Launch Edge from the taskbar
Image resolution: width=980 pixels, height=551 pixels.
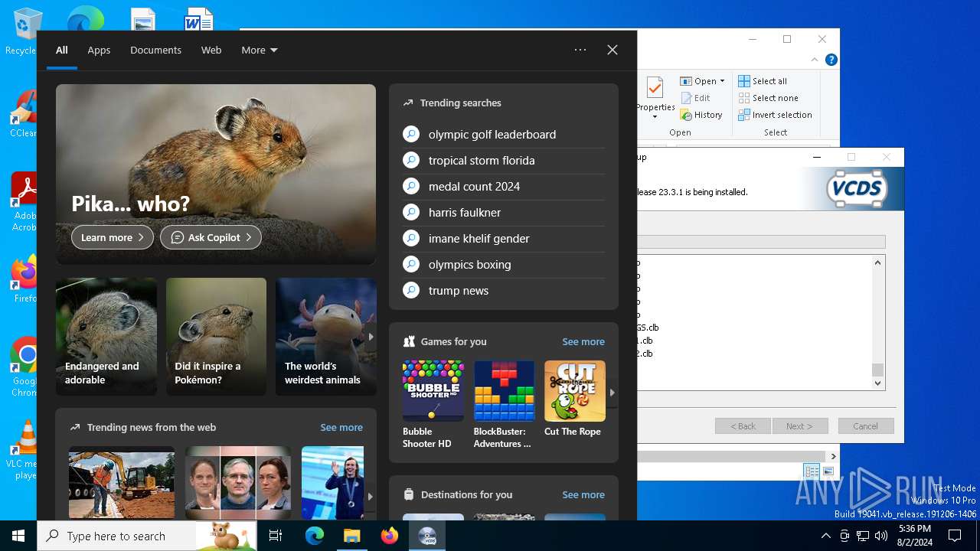click(315, 536)
